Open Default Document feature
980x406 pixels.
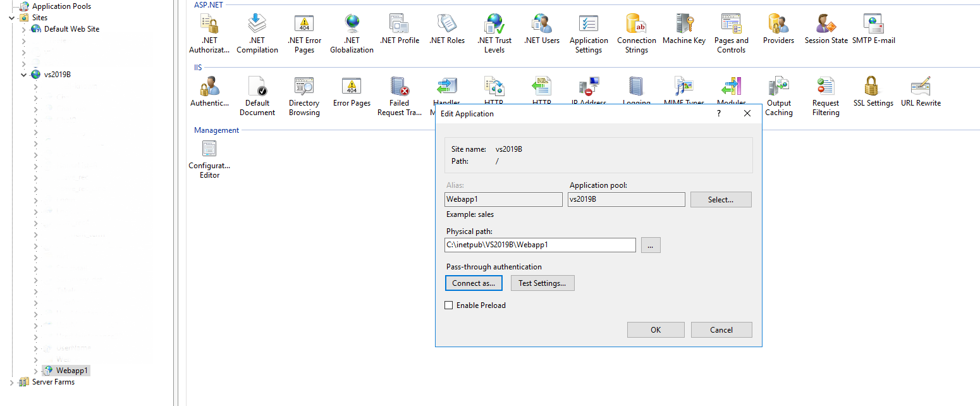[257, 96]
